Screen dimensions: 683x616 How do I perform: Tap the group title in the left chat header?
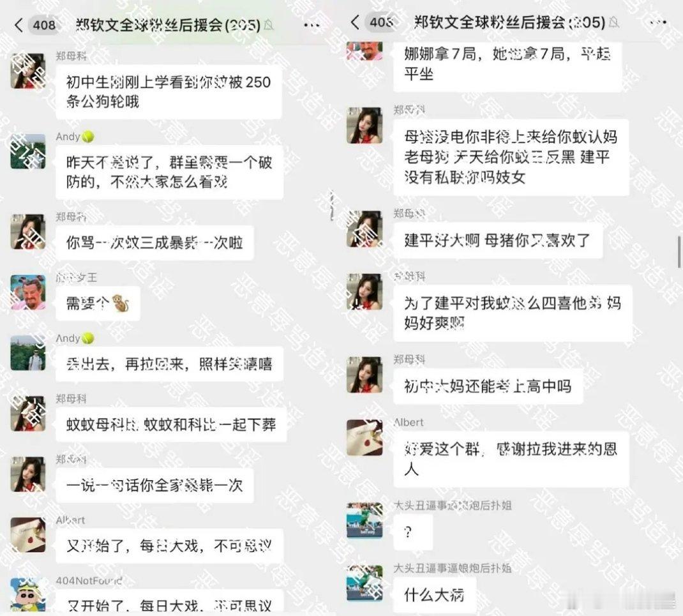pyautogui.click(x=168, y=26)
